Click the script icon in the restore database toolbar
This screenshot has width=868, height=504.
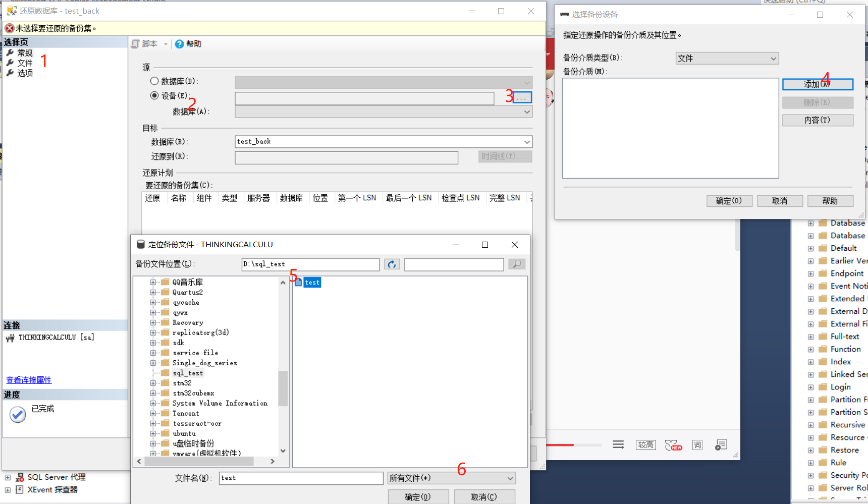(x=135, y=44)
